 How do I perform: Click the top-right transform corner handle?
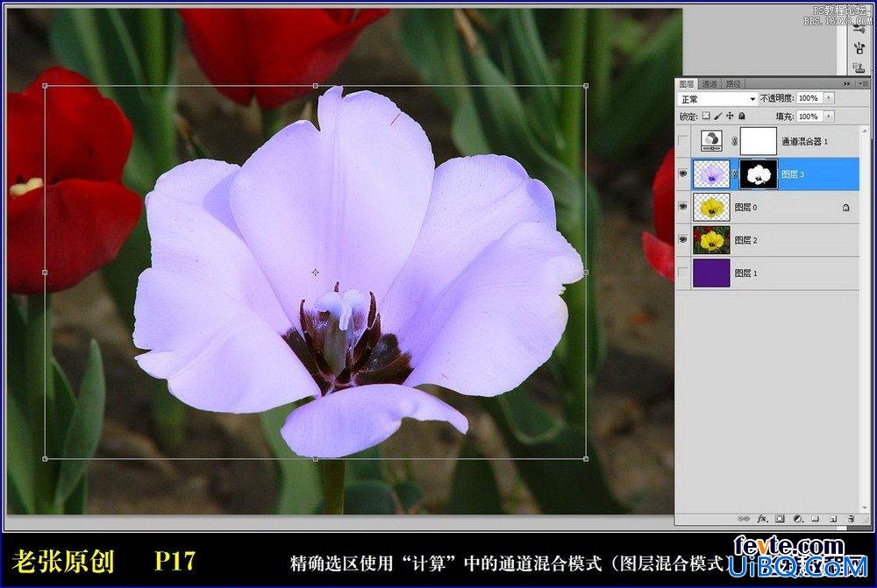pyautogui.click(x=586, y=86)
